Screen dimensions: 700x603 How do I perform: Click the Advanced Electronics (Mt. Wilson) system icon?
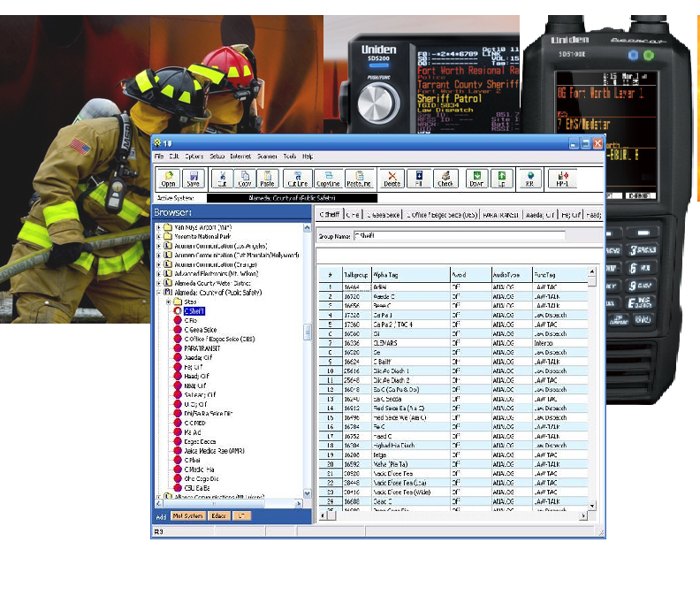click(x=168, y=273)
